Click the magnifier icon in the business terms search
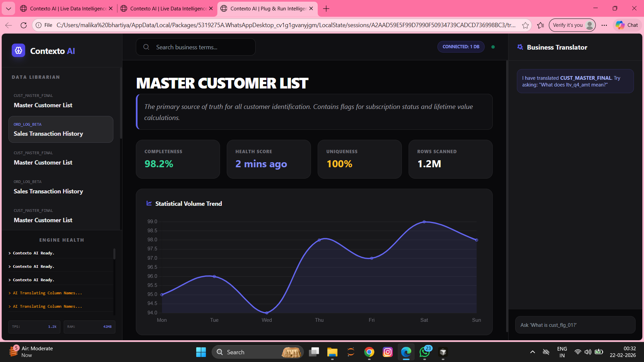The height and width of the screenshot is (362, 644). pyautogui.click(x=146, y=47)
